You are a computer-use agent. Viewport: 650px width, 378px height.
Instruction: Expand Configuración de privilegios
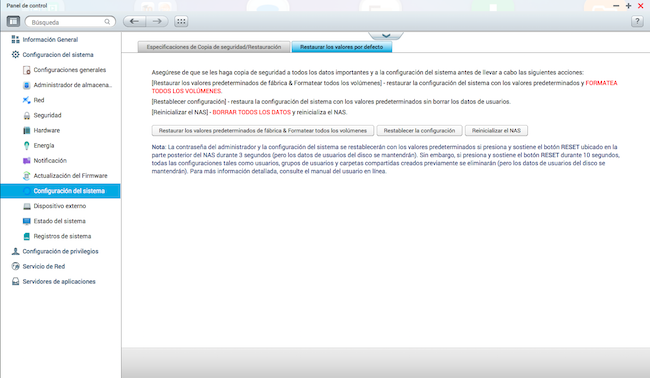coord(61,251)
